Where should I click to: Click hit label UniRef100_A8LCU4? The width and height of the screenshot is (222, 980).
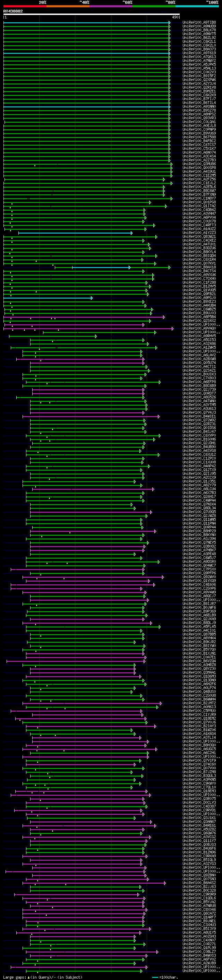199,489
